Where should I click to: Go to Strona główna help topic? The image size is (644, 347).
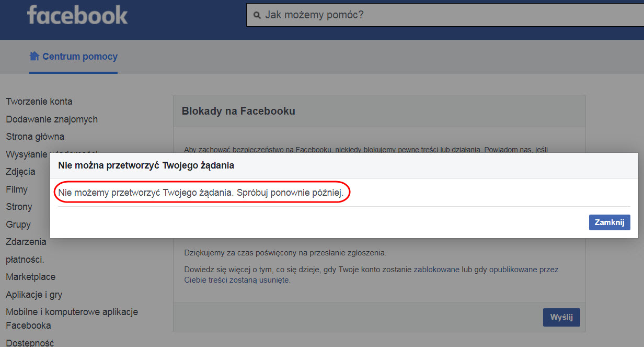coord(35,137)
